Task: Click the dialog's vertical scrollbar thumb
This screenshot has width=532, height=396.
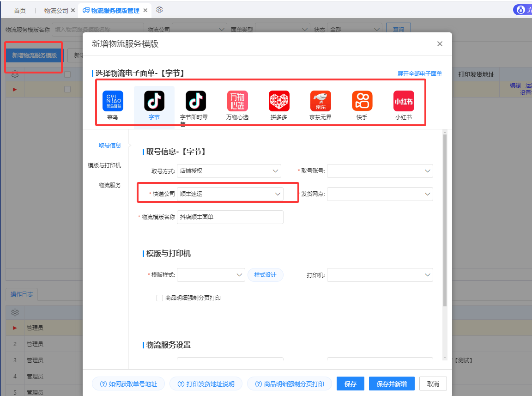Action: [445, 221]
